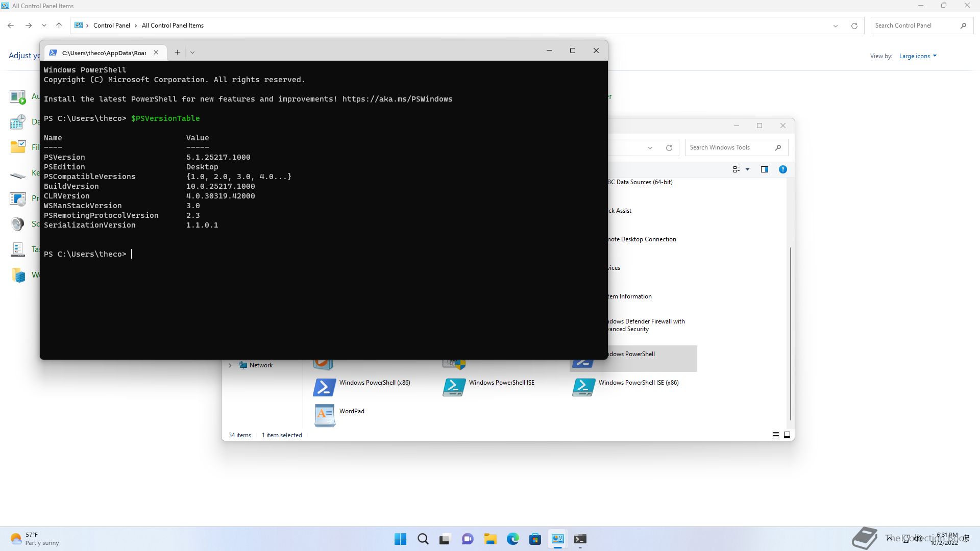This screenshot has height=551, width=980.
Task: Go forward in Control Panel
Action: (x=29, y=26)
